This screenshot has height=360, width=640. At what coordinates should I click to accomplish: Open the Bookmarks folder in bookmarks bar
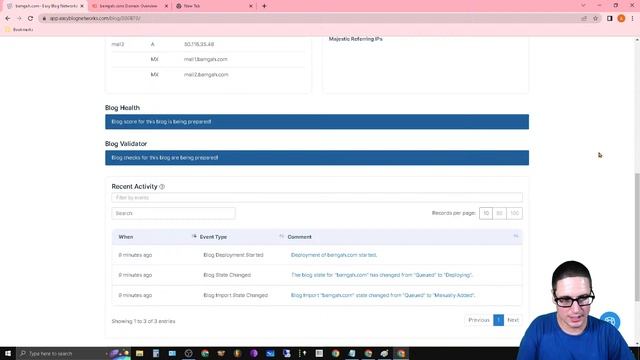[x=19, y=30]
